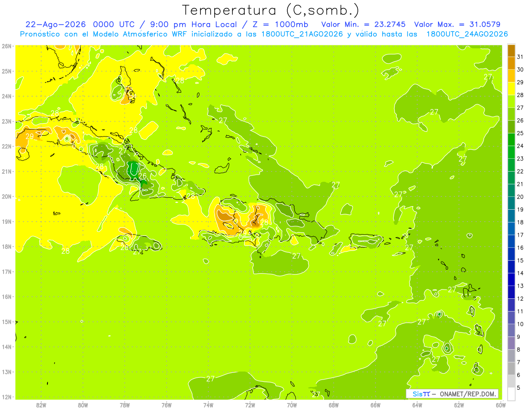Image resolution: width=532 pixels, height=411 pixels.
Task: Click the latitude label "12N"
Action: tap(7, 397)
